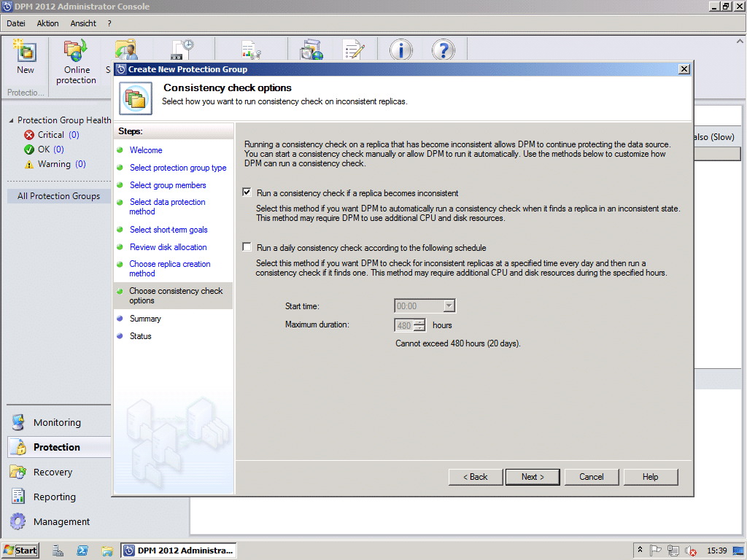This screenshot has height=560, width=747.
Task: Open the Ansicht menu
Action: pos(83,23)
